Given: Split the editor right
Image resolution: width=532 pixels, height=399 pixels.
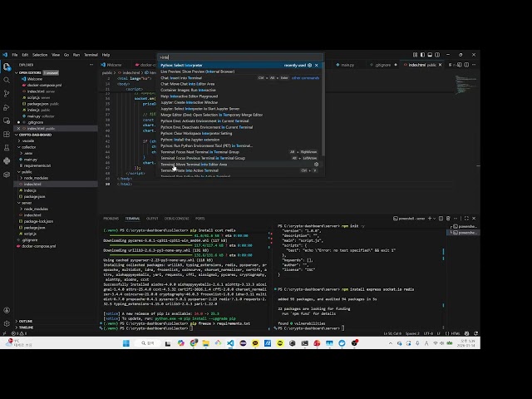Looking at the screenshot, I should (x=466, y=65).
